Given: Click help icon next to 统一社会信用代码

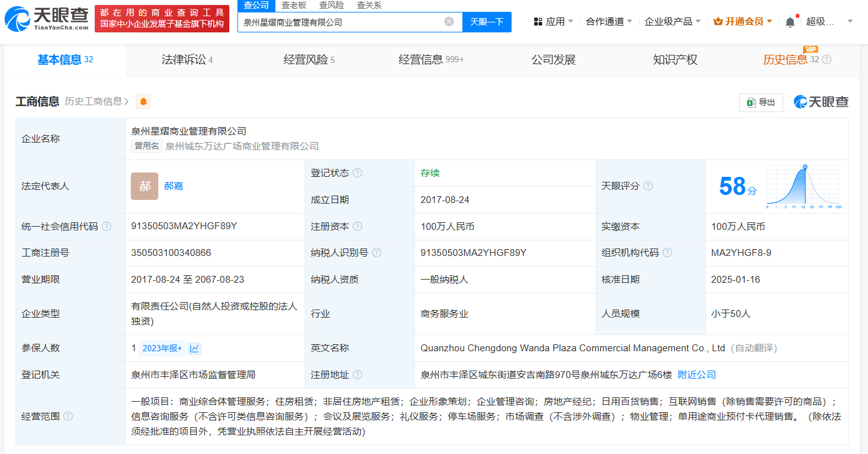Looking at the screenshot, I should point(107,227).
